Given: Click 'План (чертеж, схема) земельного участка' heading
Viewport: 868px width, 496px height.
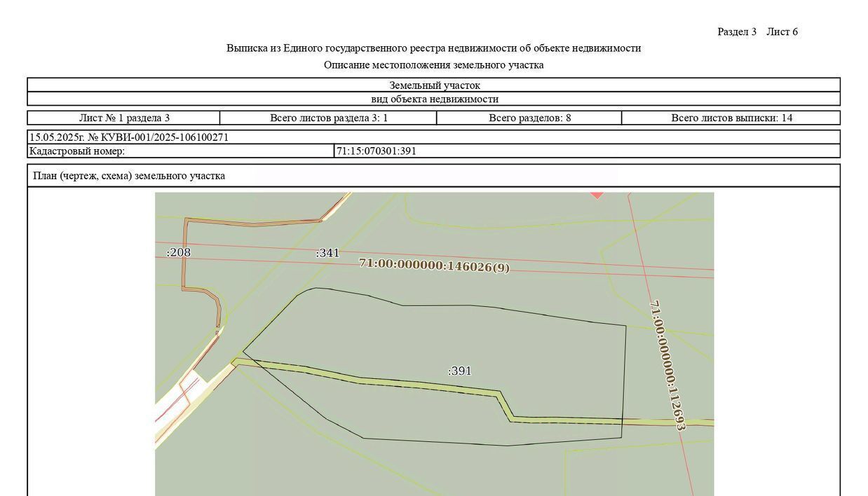Looking at the screenshot, I should tap(129, 176).
